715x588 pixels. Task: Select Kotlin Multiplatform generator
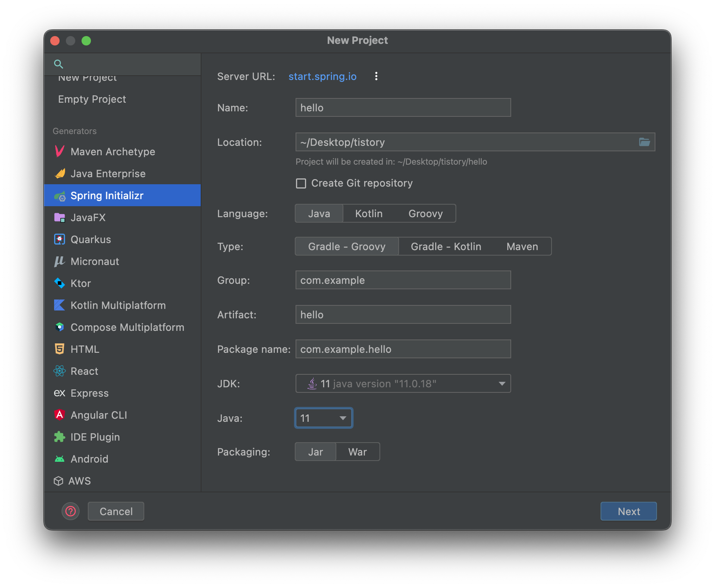122,305
